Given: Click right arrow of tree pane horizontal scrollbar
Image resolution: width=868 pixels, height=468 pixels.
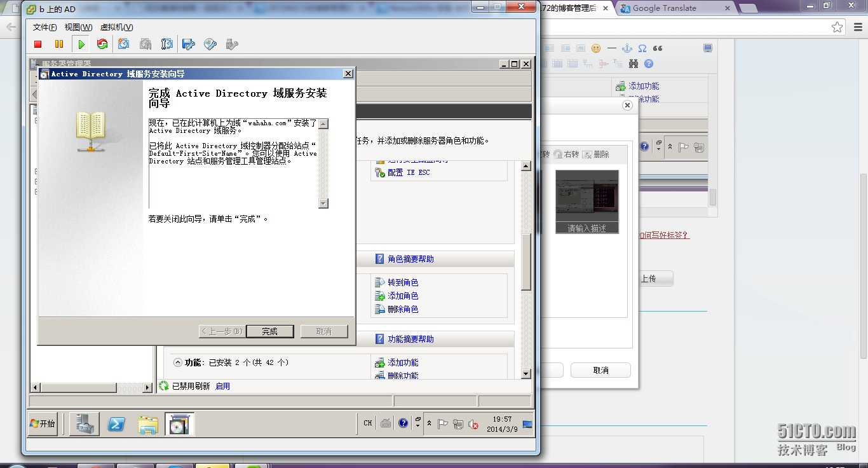Looking at the screenshot, I should [147, 387].
